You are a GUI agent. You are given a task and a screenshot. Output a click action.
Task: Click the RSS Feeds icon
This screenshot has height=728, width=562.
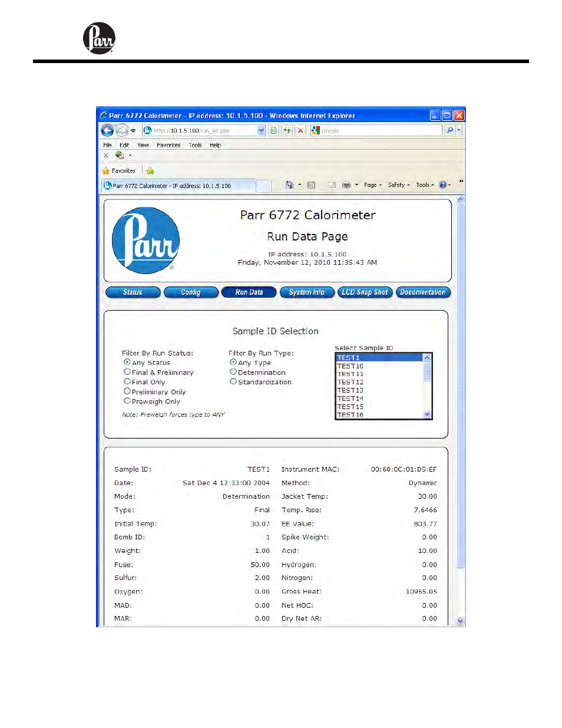point(312,185)
